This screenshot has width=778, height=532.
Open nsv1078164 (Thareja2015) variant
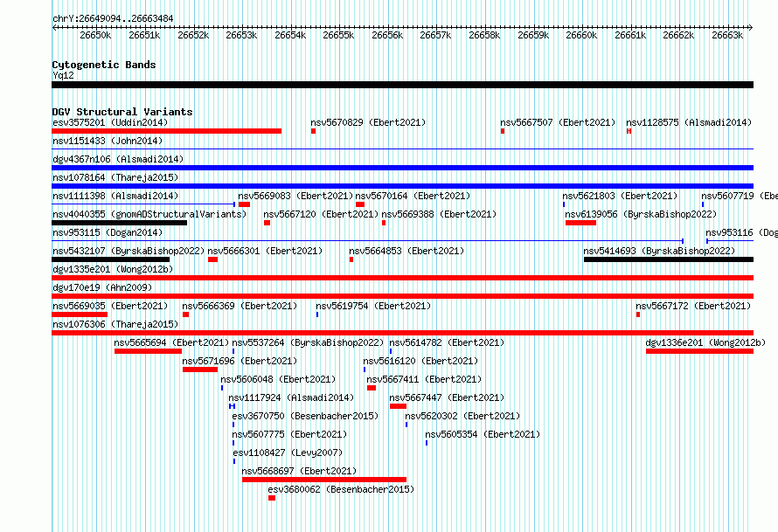click(x=115, y=177)
